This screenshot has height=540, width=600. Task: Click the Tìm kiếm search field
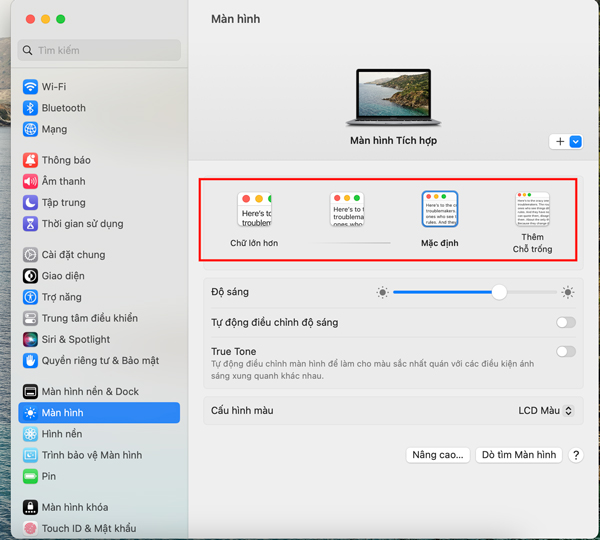coord(99,50)
